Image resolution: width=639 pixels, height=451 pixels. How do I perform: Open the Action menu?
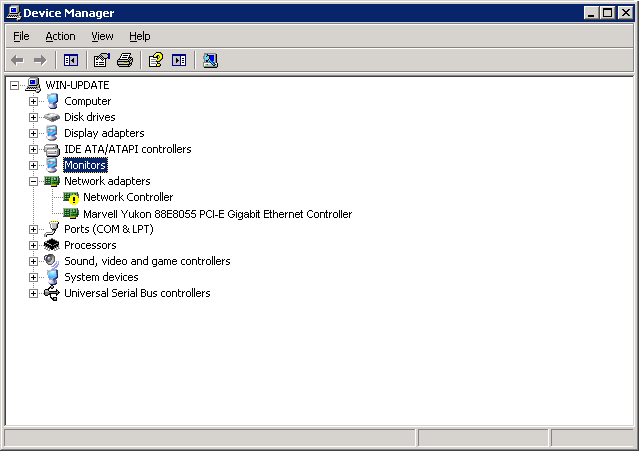tap(60, 36)
